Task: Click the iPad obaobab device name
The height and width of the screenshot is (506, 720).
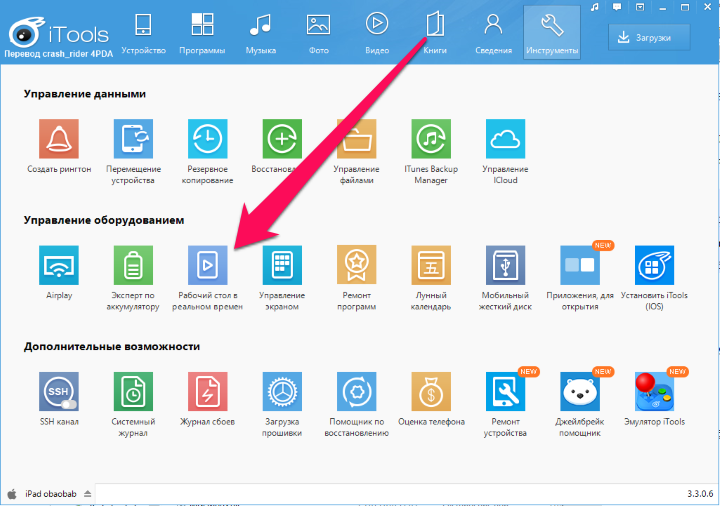Action: [51, 494]
